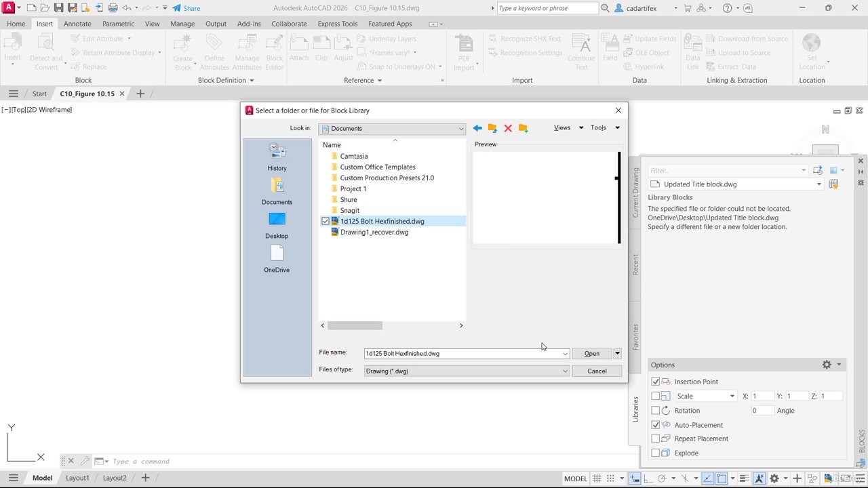Viewport: 868px width, 488px height.
Task: Click the Open button
Action: (x=591, y=354)
